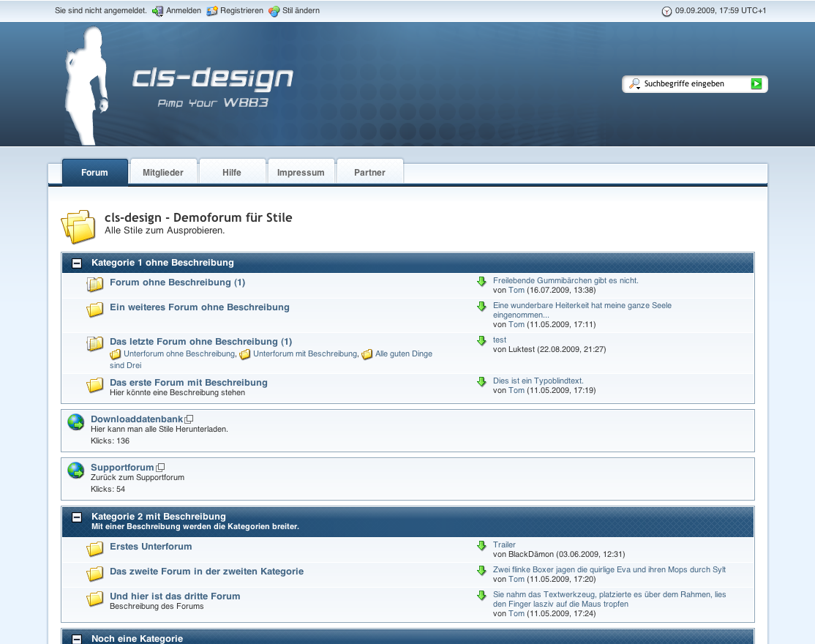Click green arrow next to Freilebende Gummibärchen post
The height and width of the screenshot is (644, 815).
pyautogui.click(x=481, y=282)
